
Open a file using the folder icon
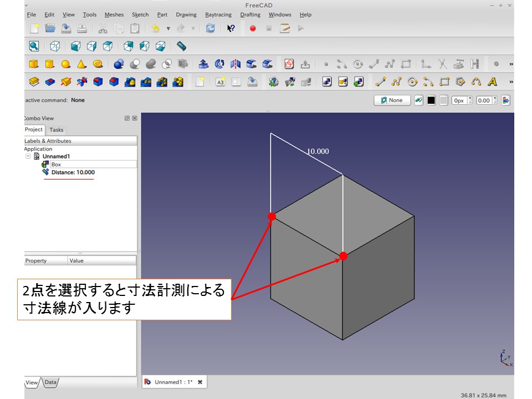(50, 28)
